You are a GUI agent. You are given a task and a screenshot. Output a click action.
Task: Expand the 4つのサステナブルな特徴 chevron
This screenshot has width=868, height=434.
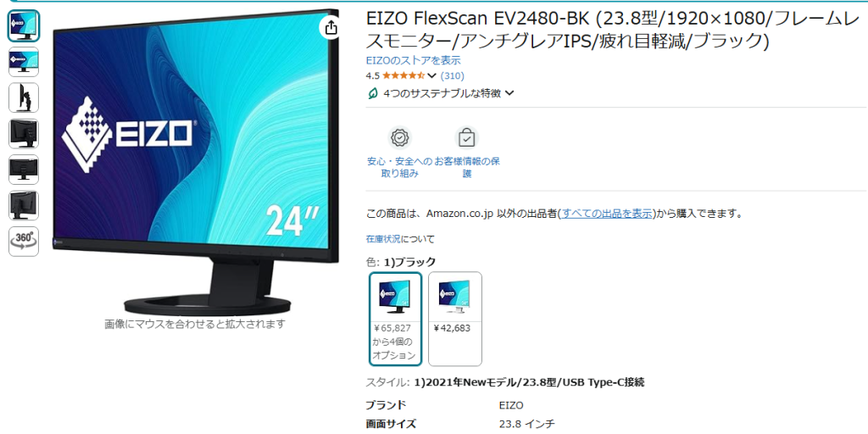pyautogui.click(x=509, y=93)
